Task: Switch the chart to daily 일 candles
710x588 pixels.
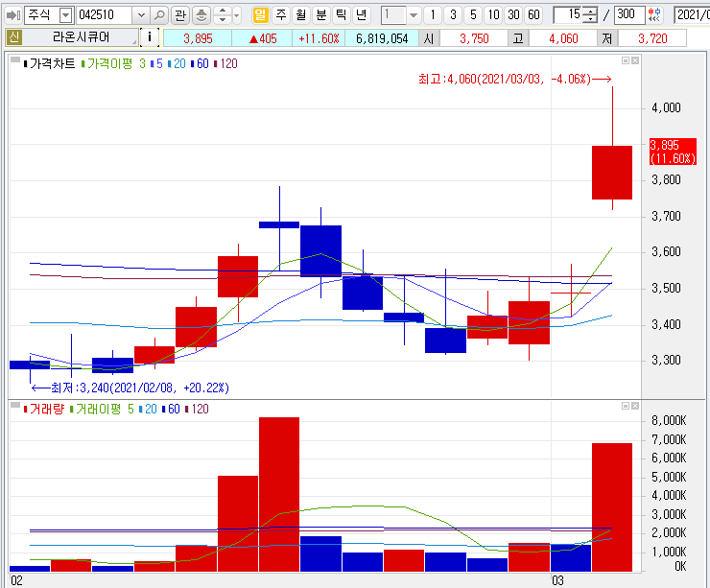Action: coord(260,15)
